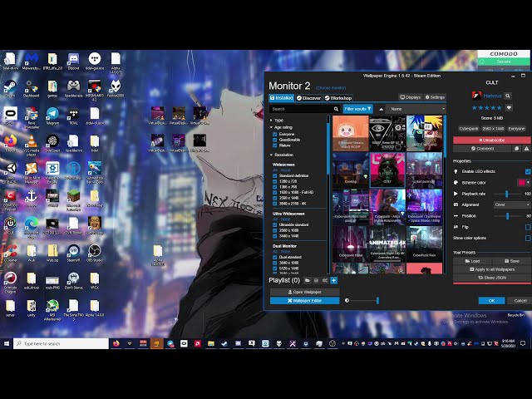
Task: Click the search magnifier icon in Wallpaper Engine
Action: 336,109
